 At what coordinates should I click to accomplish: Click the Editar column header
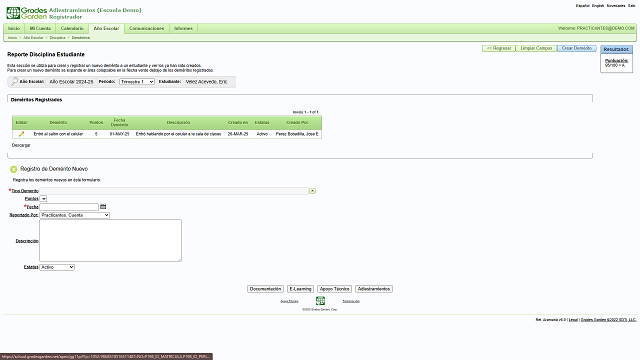click(21, 122)
